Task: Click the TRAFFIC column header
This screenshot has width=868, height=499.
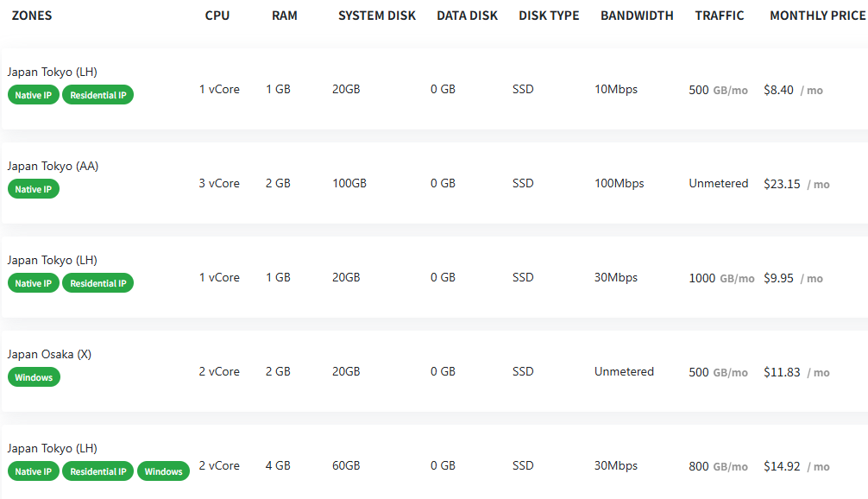Action: pos(720,16)
